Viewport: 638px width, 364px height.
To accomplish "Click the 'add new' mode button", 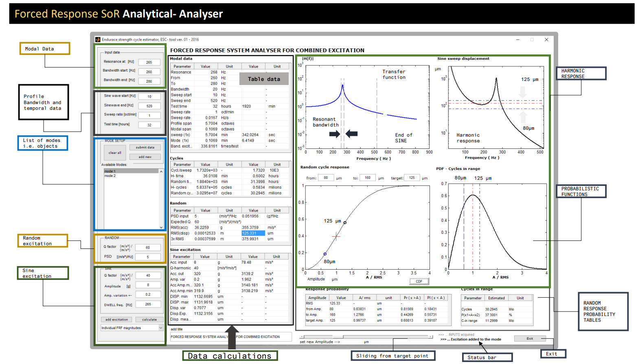I will click(x=145, y=157).
